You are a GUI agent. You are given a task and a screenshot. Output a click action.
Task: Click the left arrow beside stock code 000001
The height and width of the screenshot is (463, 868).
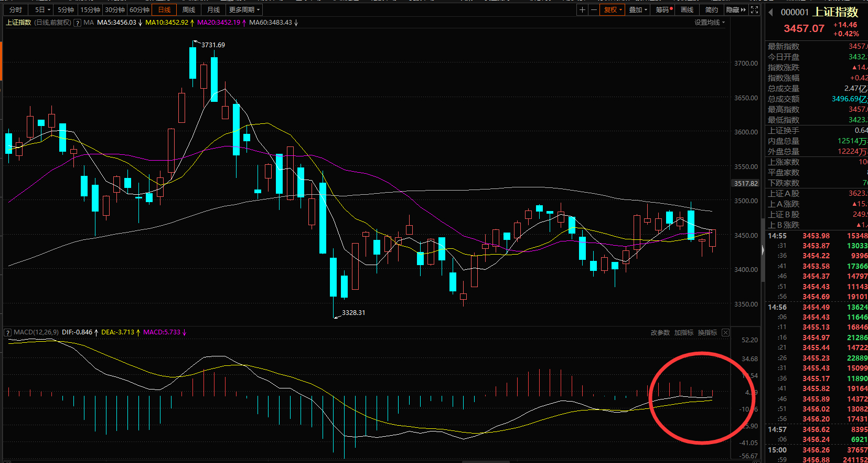click(x=771, y=12)
